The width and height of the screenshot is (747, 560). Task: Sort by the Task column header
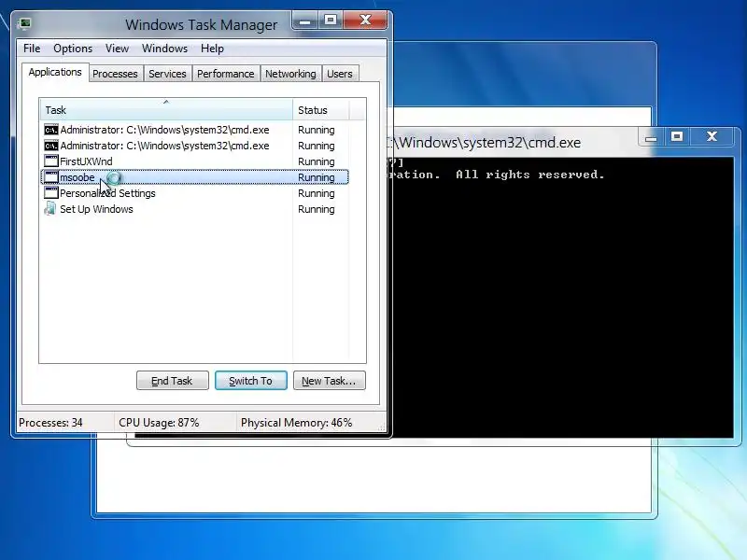coord(166,110)
